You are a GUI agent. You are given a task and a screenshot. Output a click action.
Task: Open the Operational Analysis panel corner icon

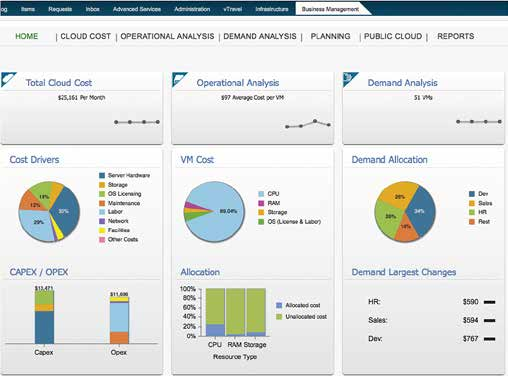179,79
